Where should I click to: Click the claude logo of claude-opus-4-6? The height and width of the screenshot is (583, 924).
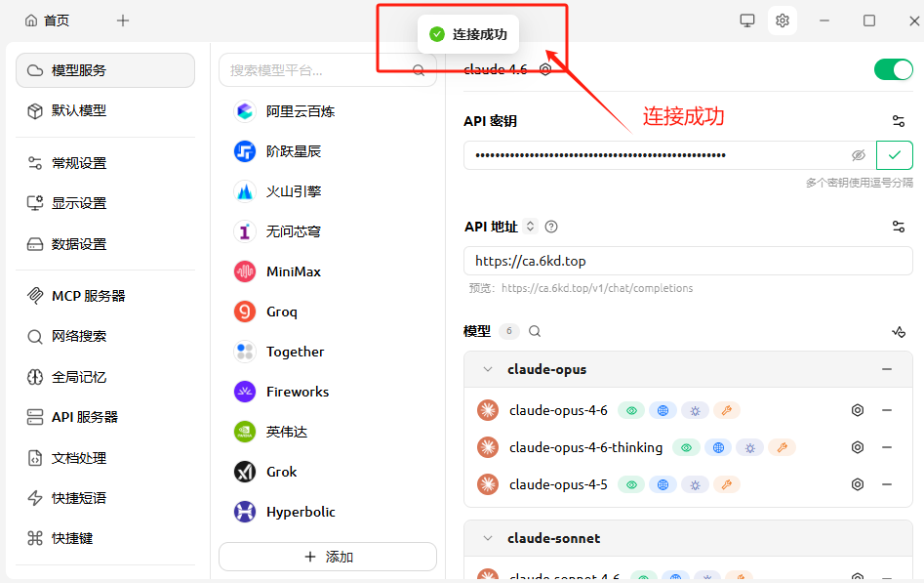click(488, 410)
